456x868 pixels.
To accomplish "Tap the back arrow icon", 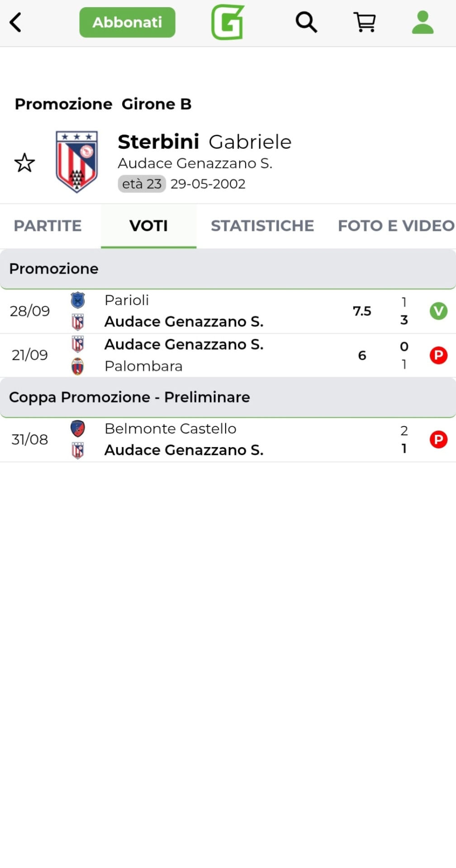I will 16,23.
